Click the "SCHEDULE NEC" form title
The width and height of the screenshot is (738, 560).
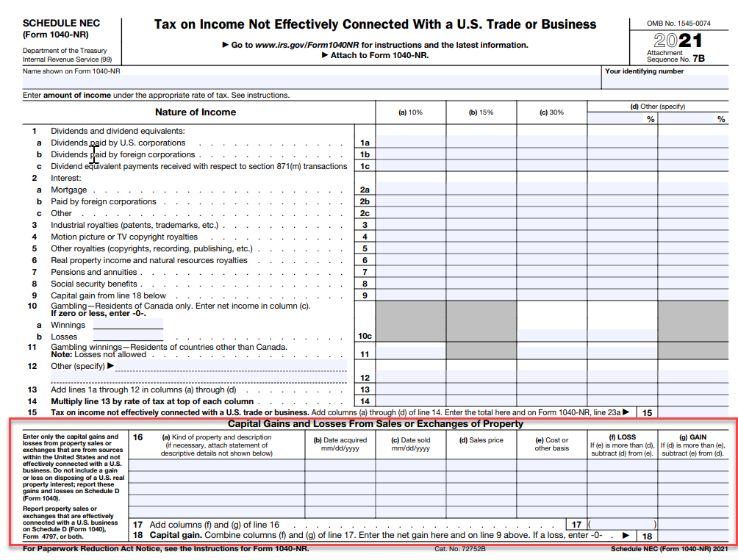click(x=61, y=23)
